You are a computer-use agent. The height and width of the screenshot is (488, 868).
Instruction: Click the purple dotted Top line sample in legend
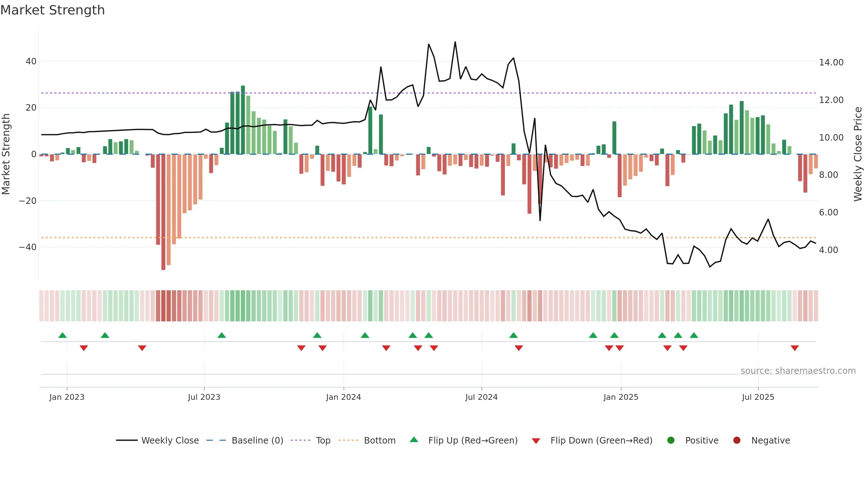301,440
